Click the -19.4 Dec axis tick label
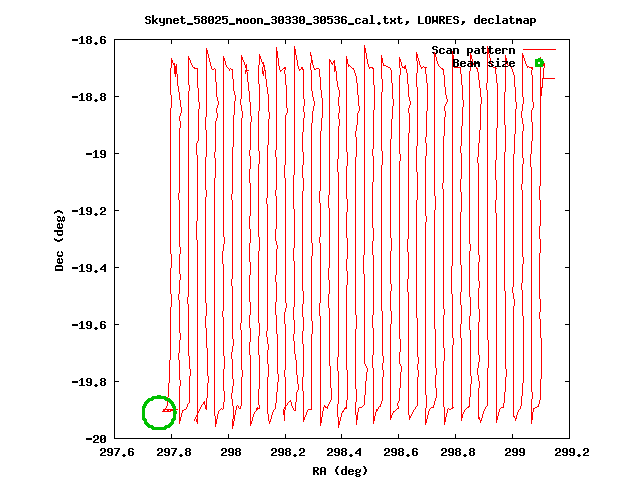640x480 pixels. 89,268
